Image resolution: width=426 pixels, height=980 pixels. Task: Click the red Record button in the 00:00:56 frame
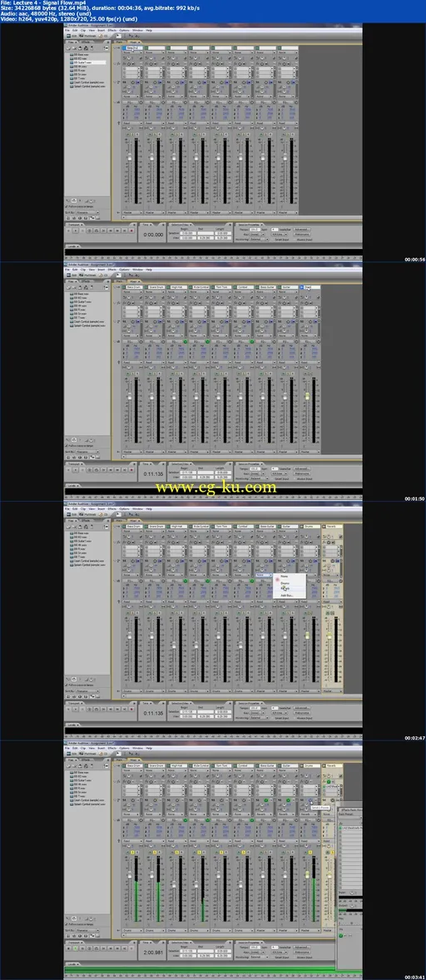(x=131, y=230)
